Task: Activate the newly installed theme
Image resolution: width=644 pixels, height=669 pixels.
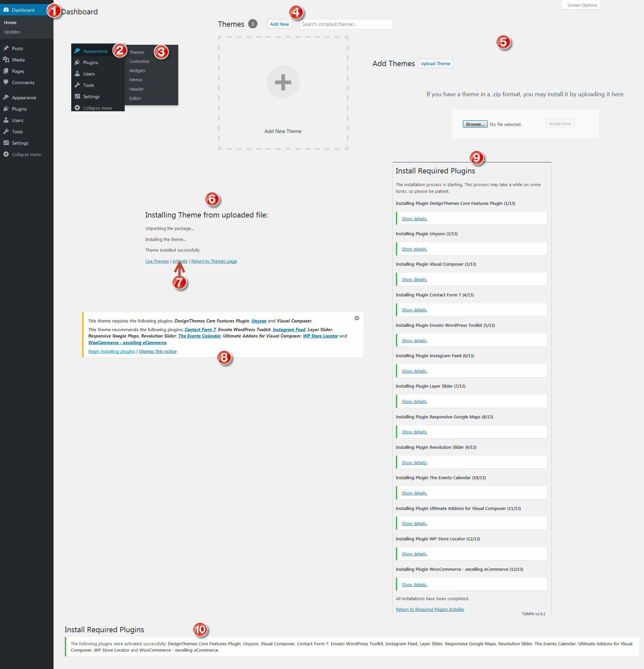Action: pyautogui.click(x=180, y=261)
